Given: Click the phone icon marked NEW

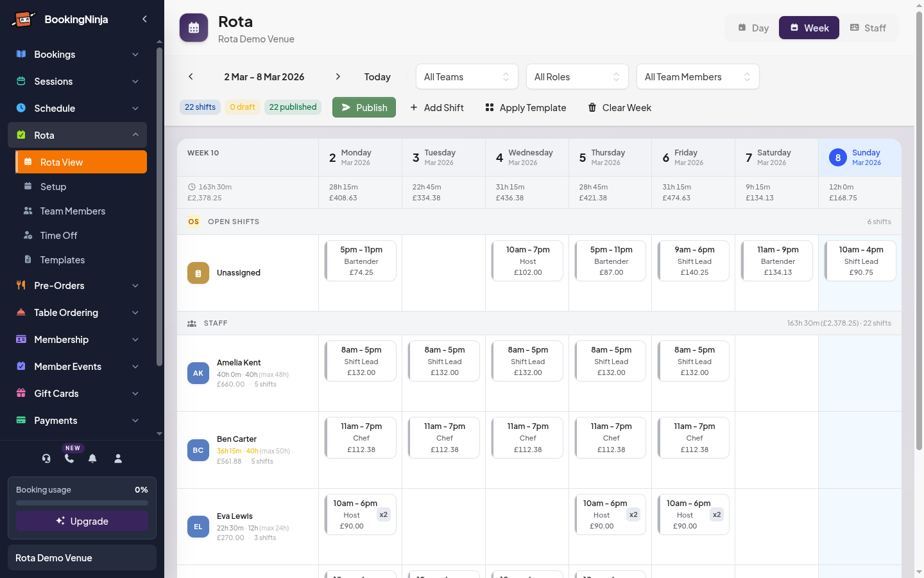Looking at the screenshot, I should [x=69, y=459].
